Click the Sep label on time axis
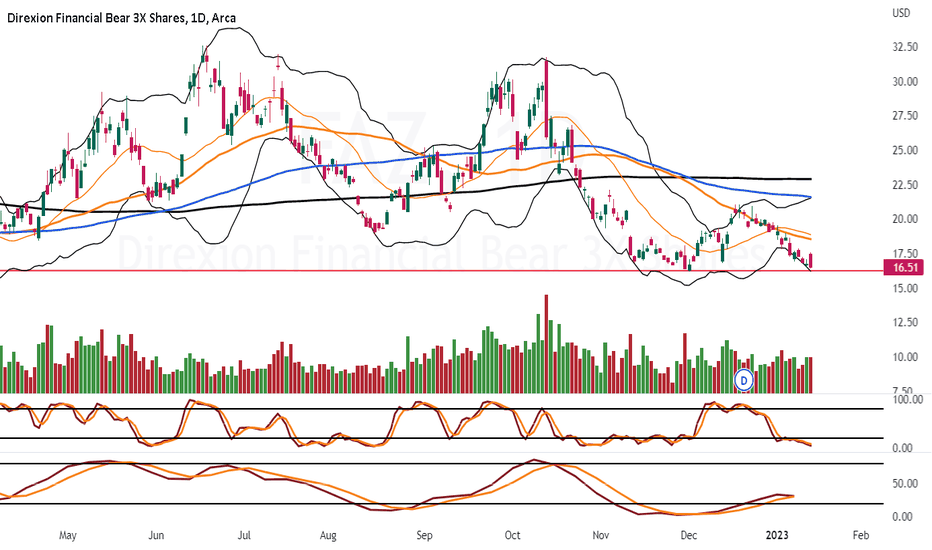This screenshot has width=932, height=550. coord(424,535)
